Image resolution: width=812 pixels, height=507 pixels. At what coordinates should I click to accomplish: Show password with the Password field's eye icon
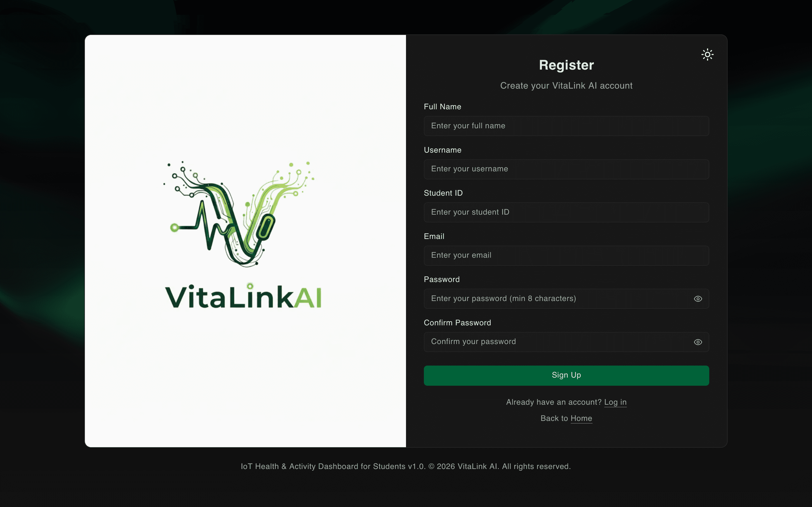click(x=698, y=299)
